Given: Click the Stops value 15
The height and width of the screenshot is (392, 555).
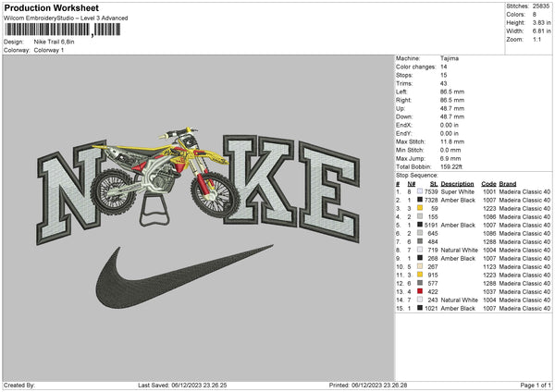Looking at the screenshot, I should [x=443, y=75].
